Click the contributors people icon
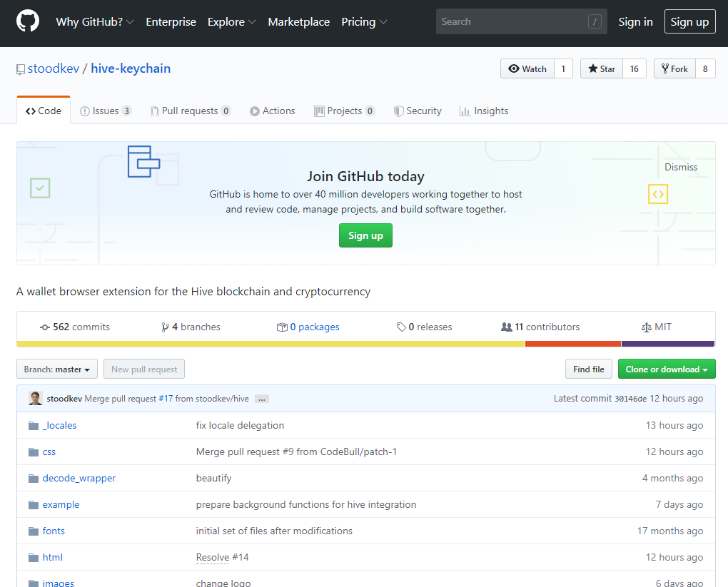 (x=507, y=327)
